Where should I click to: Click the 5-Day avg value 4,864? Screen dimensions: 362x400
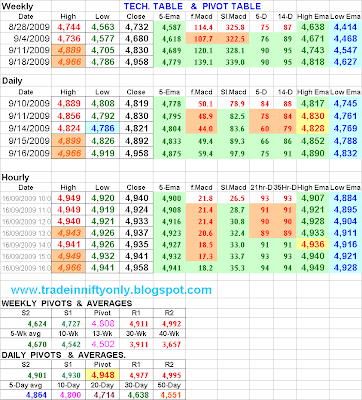coord(36,395)
